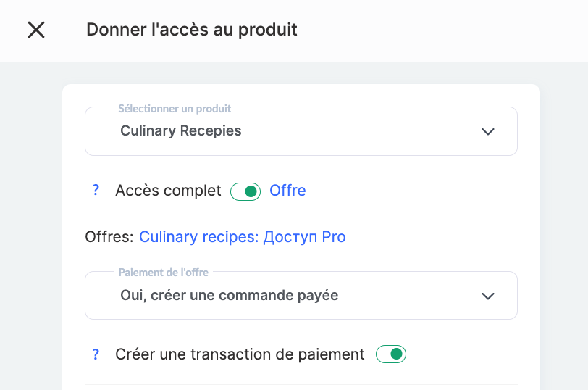Click empty header area right of the title

coord(449,30)
